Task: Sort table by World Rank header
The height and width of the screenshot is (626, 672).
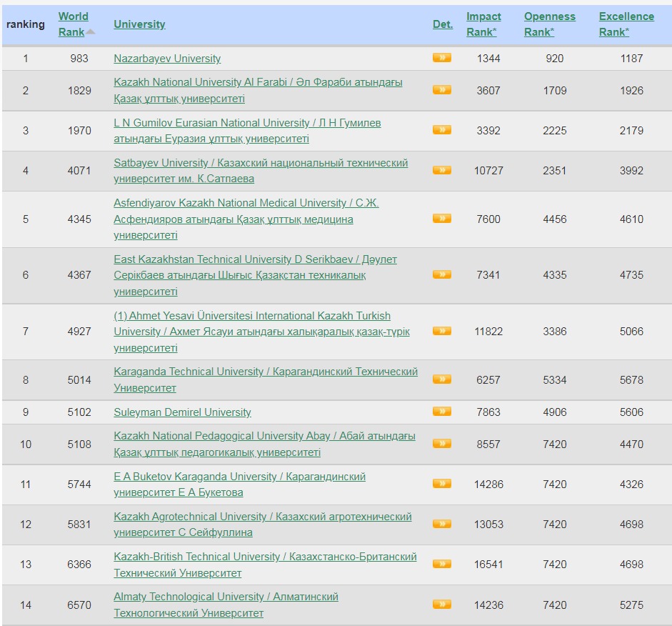Action: coord(73,16)
